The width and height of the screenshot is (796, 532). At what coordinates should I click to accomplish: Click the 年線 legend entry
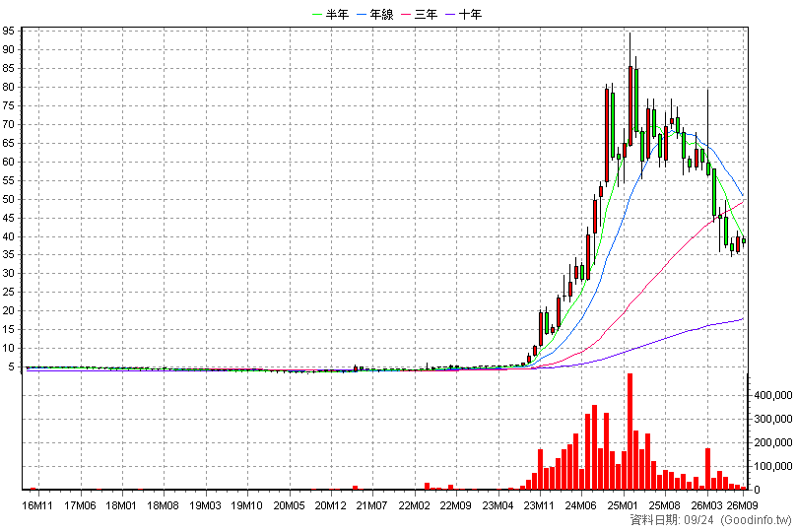pos(375,14)
